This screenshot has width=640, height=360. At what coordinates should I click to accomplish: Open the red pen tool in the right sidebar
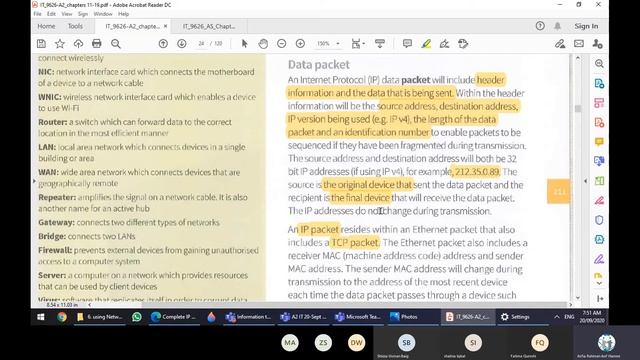pyautogui.click(x=599, y=200)
